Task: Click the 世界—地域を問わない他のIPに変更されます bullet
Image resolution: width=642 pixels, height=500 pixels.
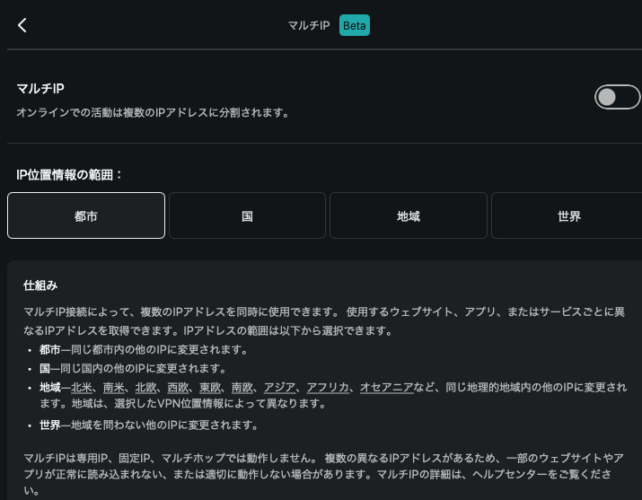Action: coord(148,425)
